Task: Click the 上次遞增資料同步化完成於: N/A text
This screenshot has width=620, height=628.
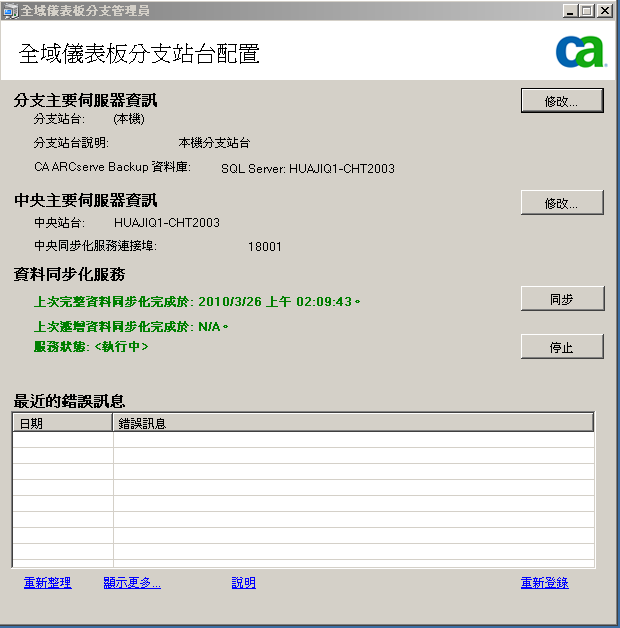Action: pyautogui.click(x=131, y=326)
